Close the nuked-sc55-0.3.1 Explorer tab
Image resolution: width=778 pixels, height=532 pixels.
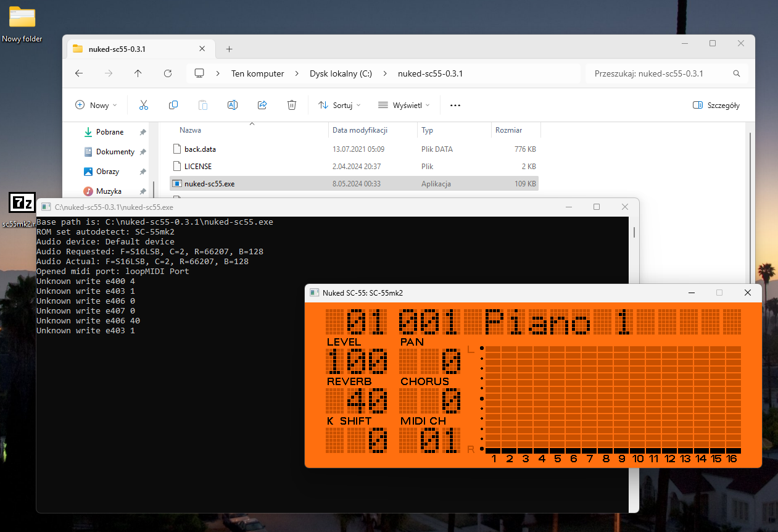coord(202,49)
